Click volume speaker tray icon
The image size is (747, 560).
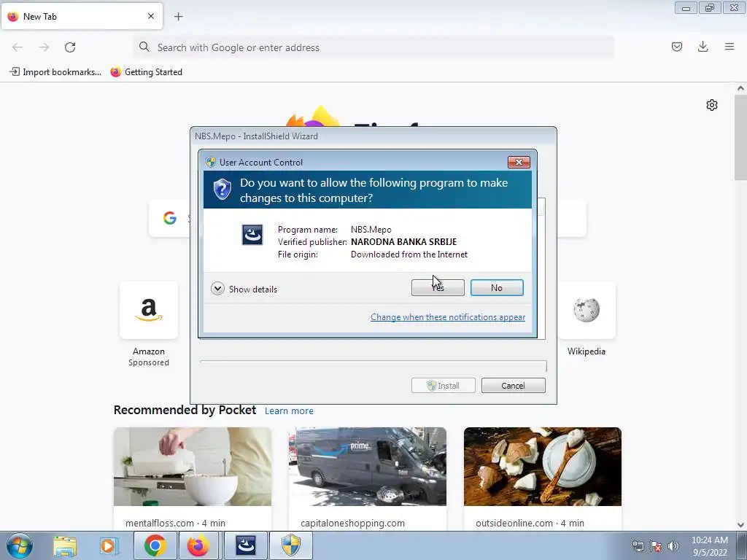tap(673, 546)
